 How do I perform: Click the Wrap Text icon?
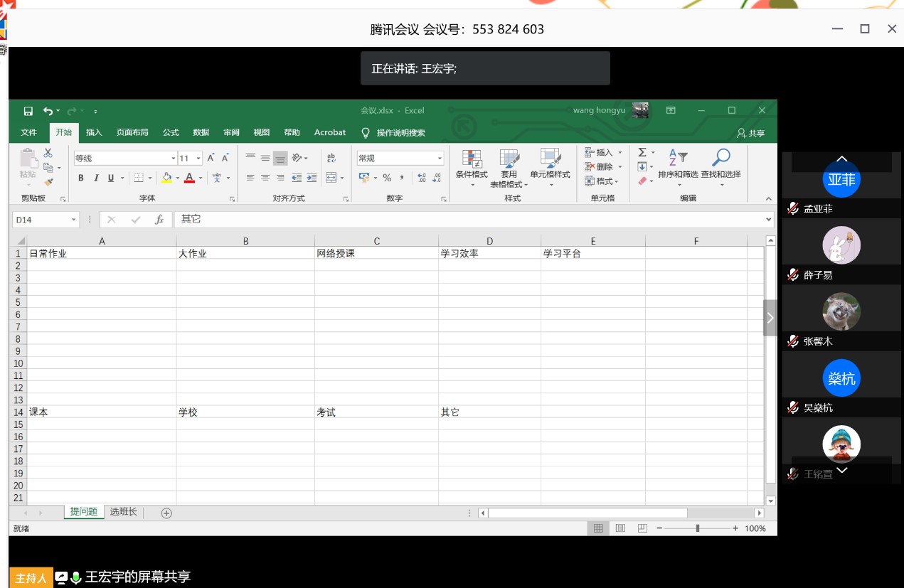[331, 158]
